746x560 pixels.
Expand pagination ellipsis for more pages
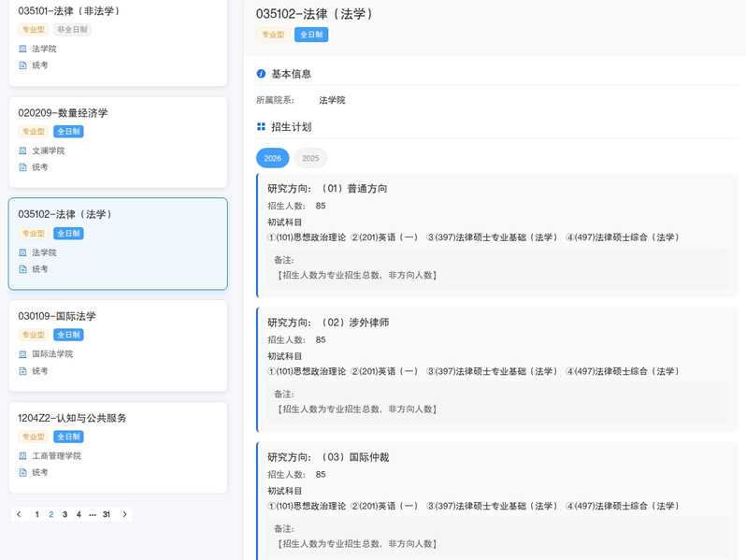tap(92, 514)
